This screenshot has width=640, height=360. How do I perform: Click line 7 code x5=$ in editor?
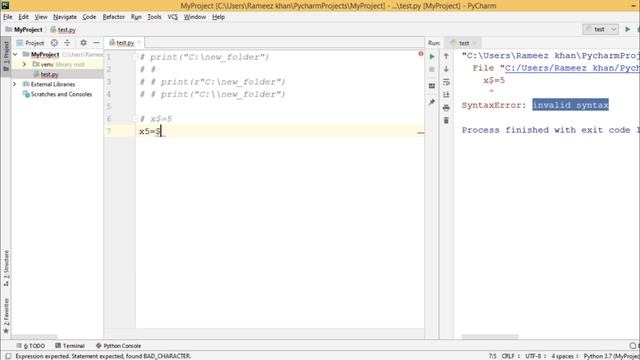click(x=150, y=131)
